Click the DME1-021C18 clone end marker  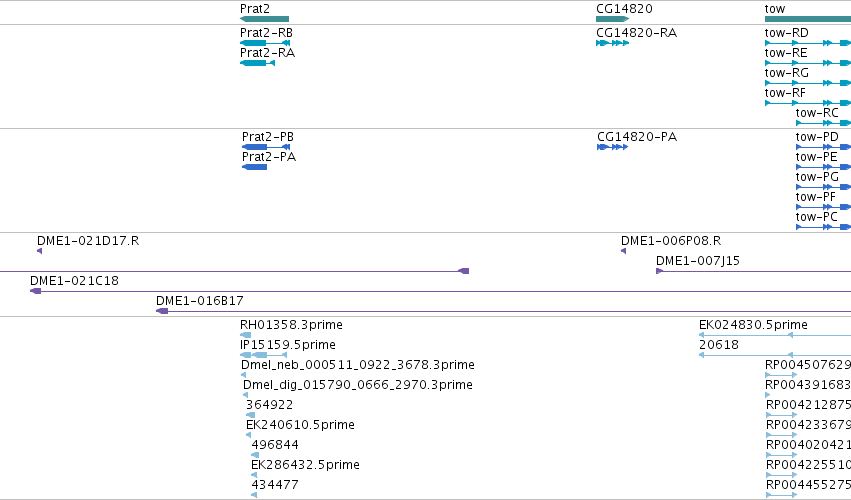click(x=36, y=291)
